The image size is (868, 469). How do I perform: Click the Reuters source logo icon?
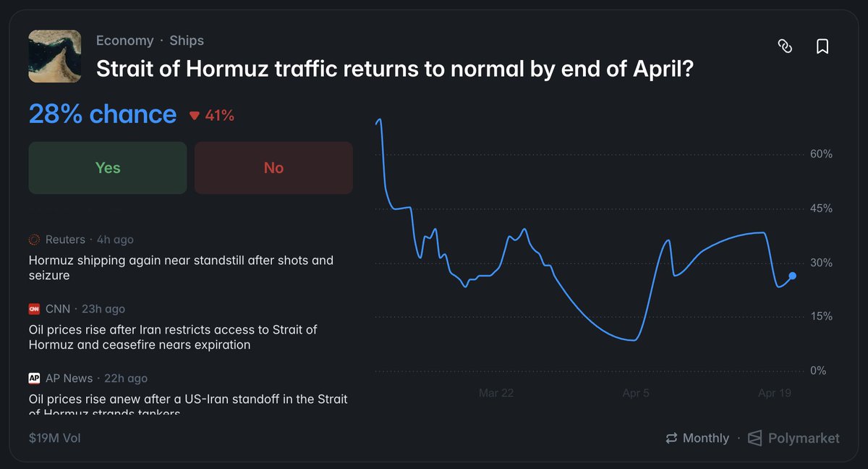[34, 240]
